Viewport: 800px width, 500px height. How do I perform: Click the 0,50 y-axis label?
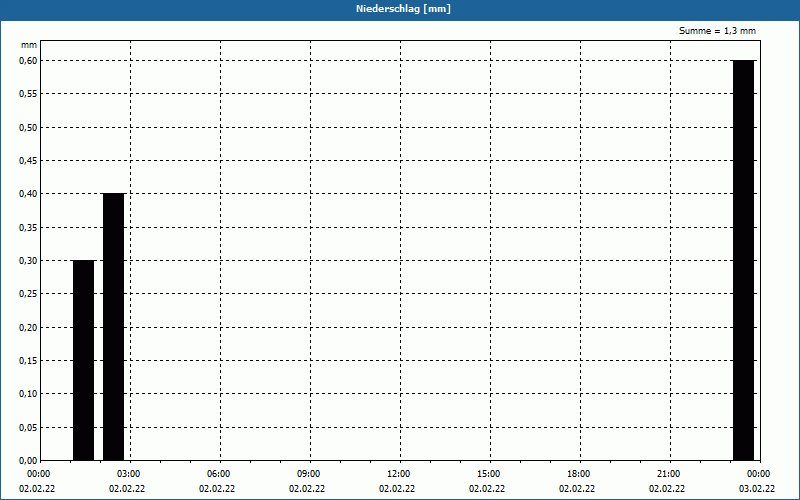[x=28, y=128]
